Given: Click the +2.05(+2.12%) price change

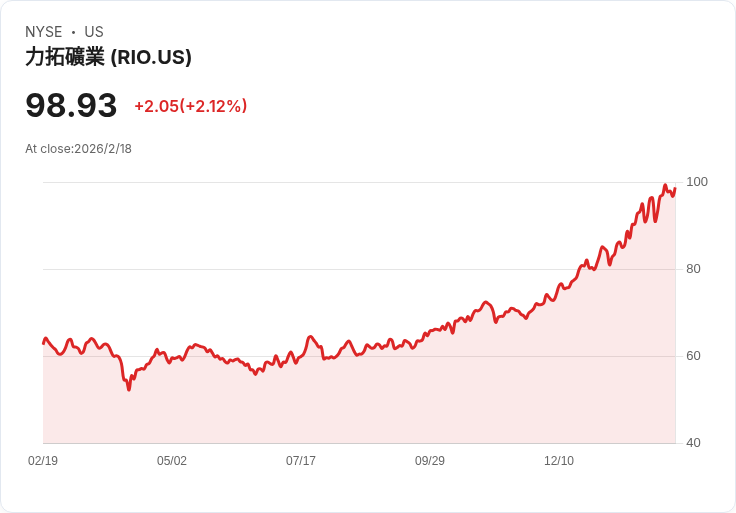Looking at the screenshot, I should (191, 106).
